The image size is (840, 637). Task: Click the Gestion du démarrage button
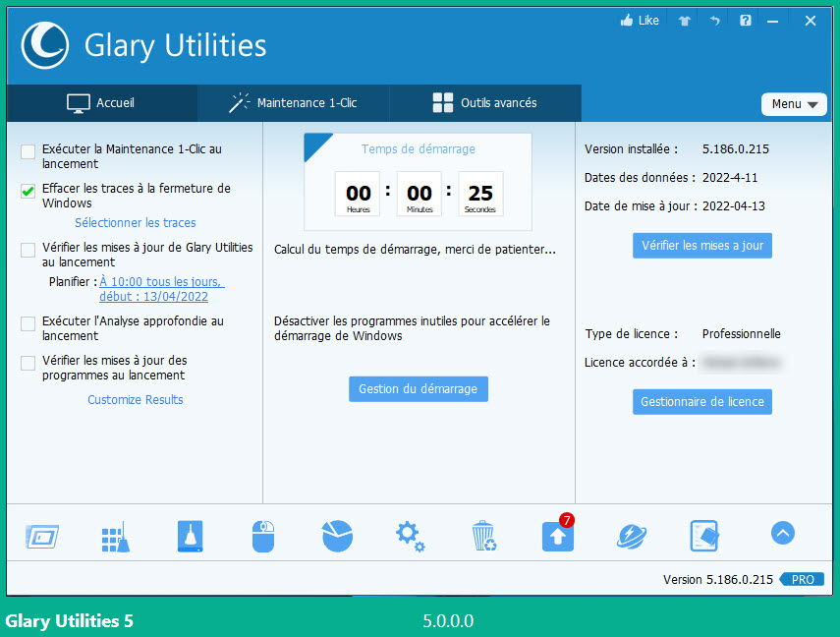coord(419,388)
